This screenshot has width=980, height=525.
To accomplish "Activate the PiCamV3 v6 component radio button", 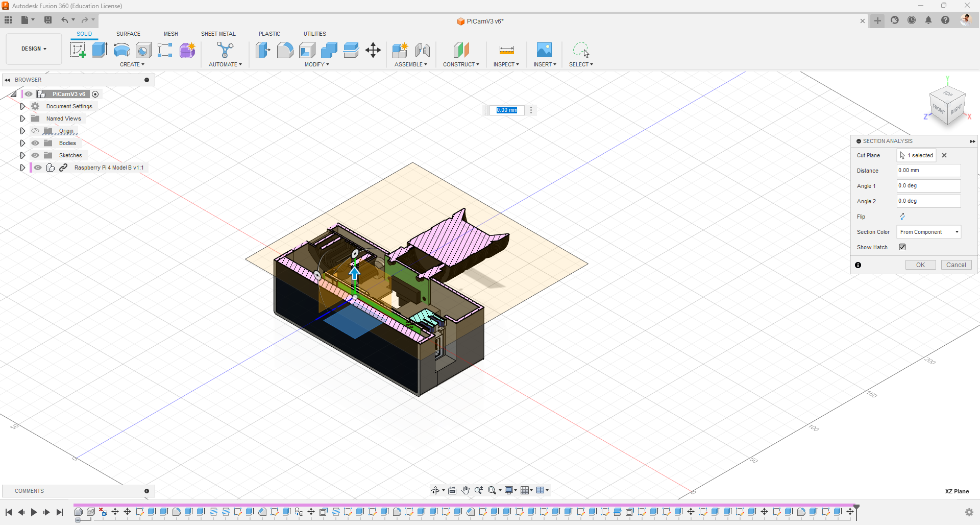I will click(95, 94).
